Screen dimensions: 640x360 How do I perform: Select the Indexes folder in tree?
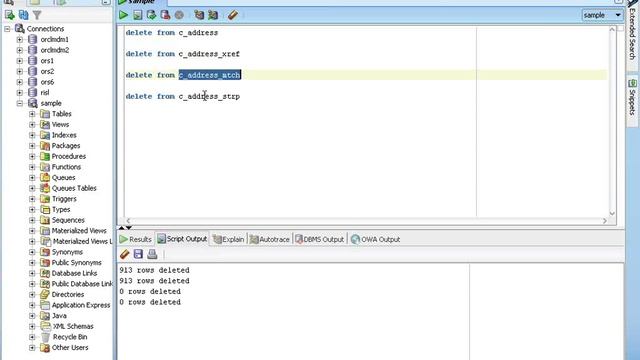click(64, 135)
